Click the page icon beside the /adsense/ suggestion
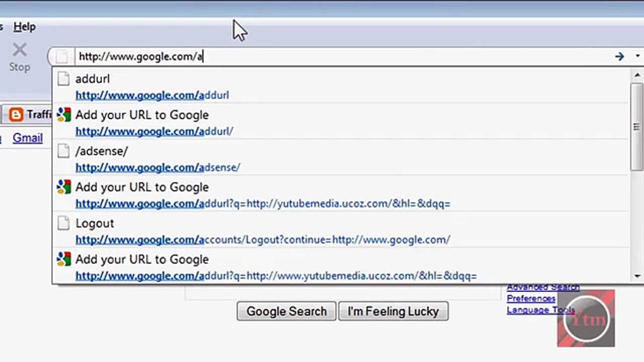This screenshot has width=644, height=362. [63, 151]
